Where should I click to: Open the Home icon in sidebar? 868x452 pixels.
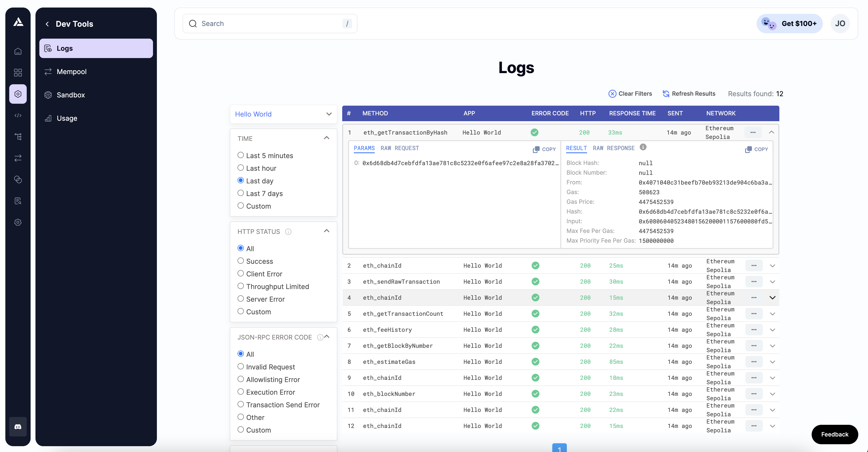[18, 51]
